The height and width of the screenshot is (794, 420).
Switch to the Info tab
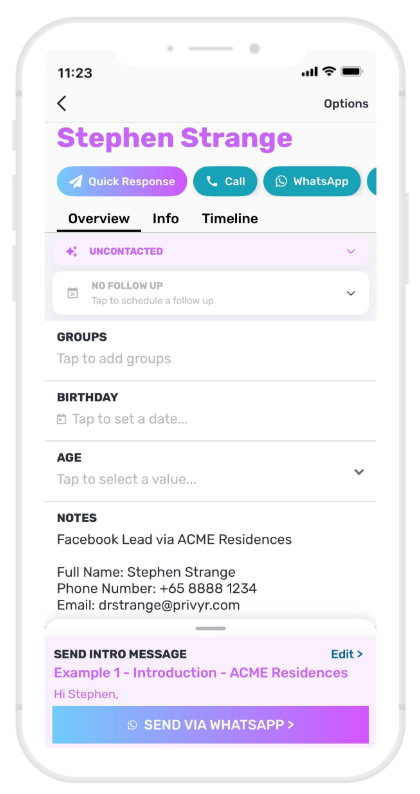(166, 219)
